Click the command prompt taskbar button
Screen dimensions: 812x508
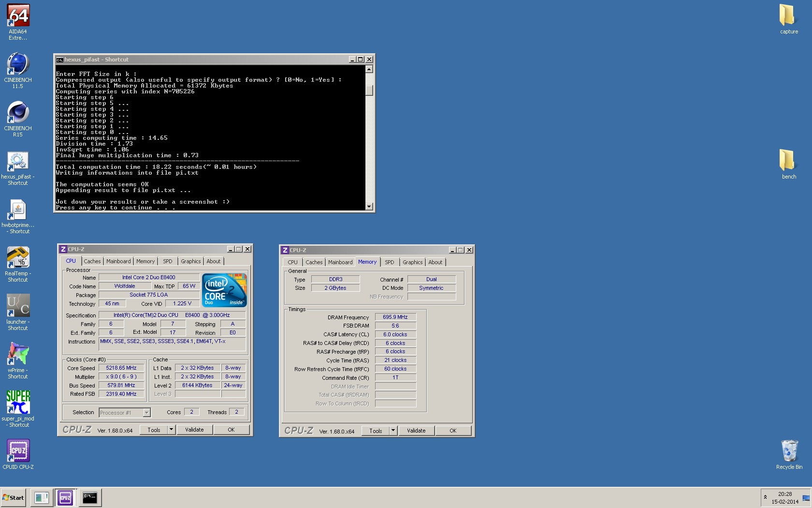(90, 497)
